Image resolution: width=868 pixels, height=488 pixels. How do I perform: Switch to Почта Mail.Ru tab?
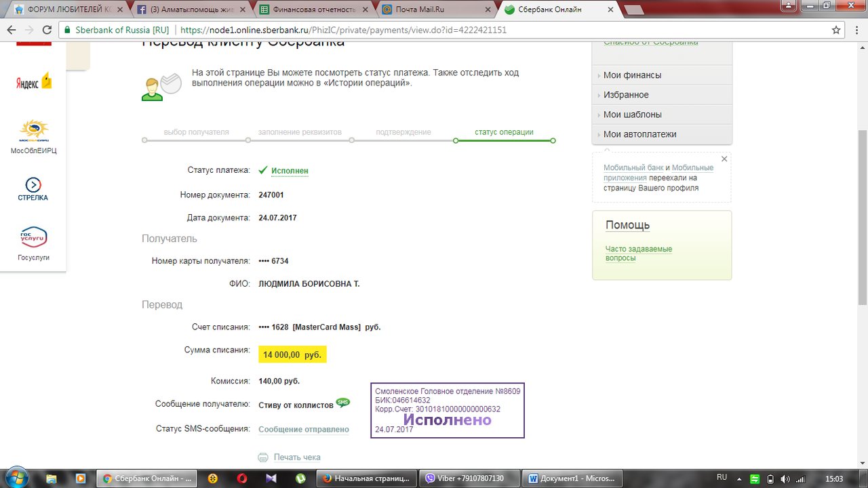(x=437, y=9)
